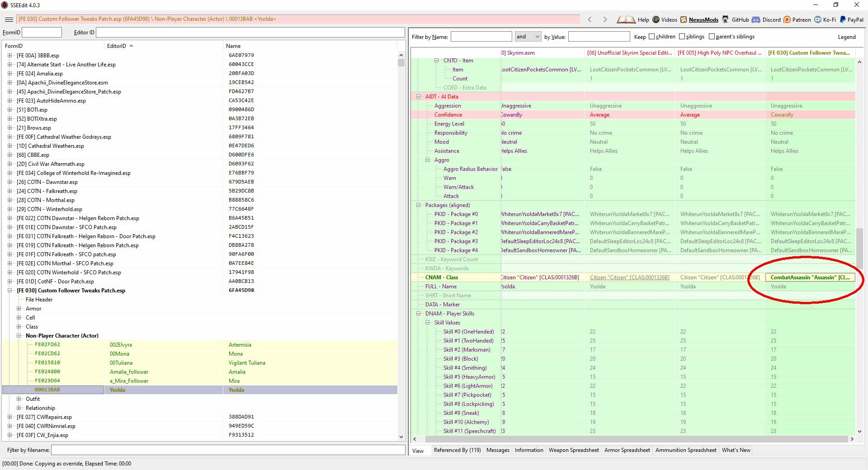The height and width of the screenshot is (470, 868).
Task: Open the Patreon icon
Action: tap(787, 19)
